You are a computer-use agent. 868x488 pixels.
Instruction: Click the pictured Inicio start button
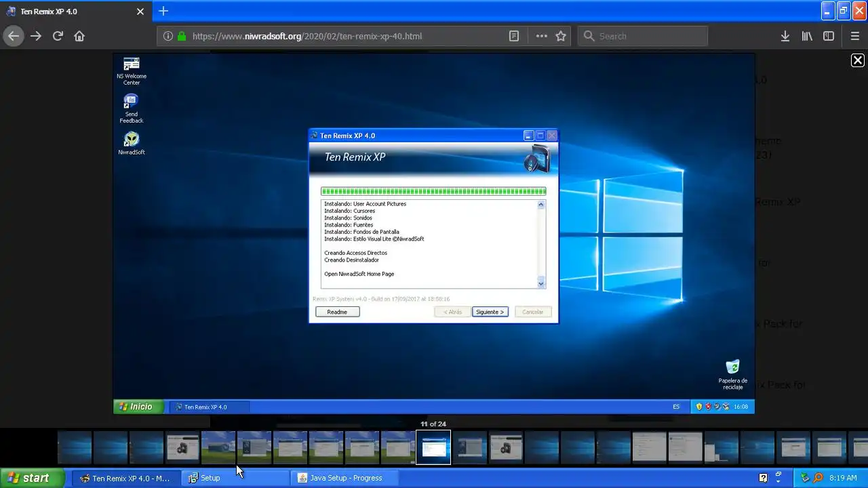[138, 407]
